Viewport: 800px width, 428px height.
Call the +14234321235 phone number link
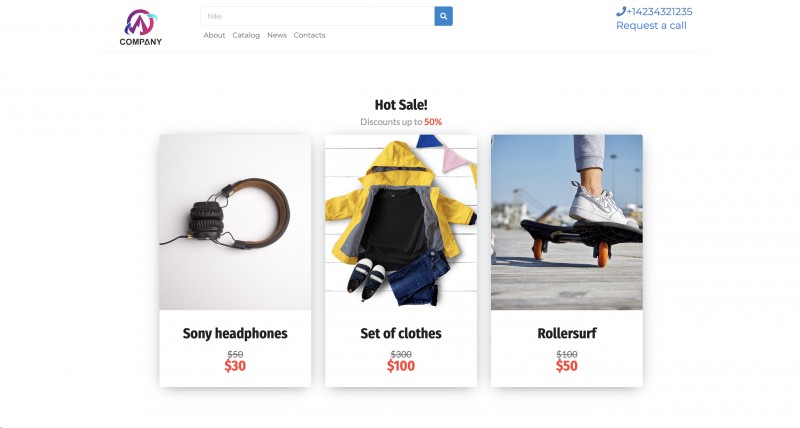[659, 11]
